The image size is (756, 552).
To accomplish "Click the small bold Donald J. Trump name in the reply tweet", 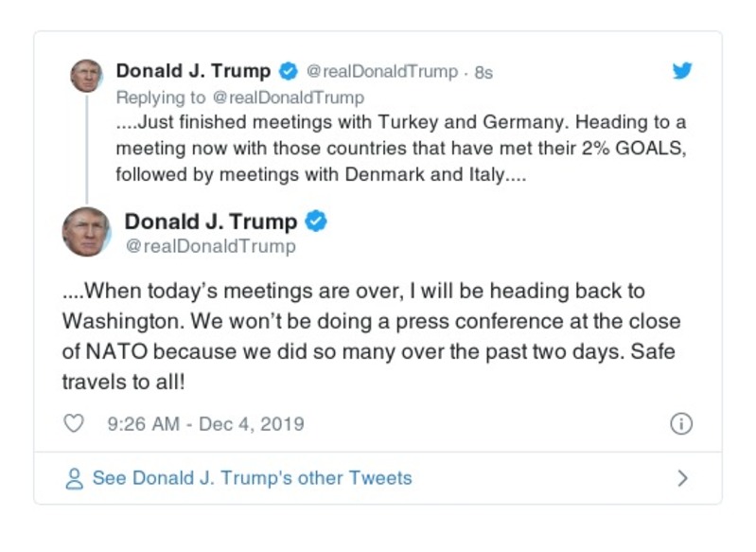I will pyautogui.click(x=193, y=72).
